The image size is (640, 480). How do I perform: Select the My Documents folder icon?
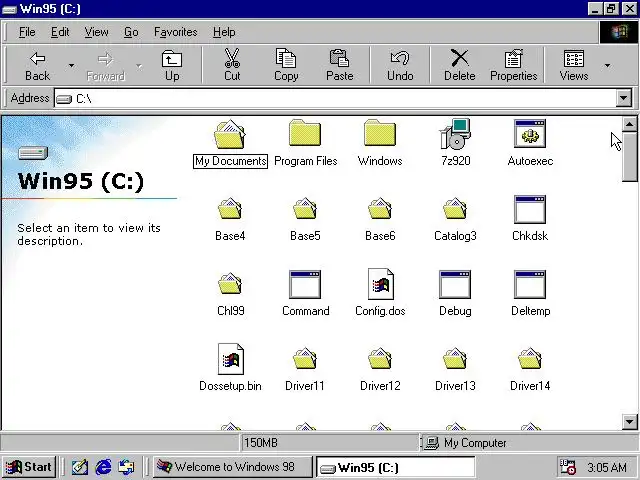tap(230, 134)
